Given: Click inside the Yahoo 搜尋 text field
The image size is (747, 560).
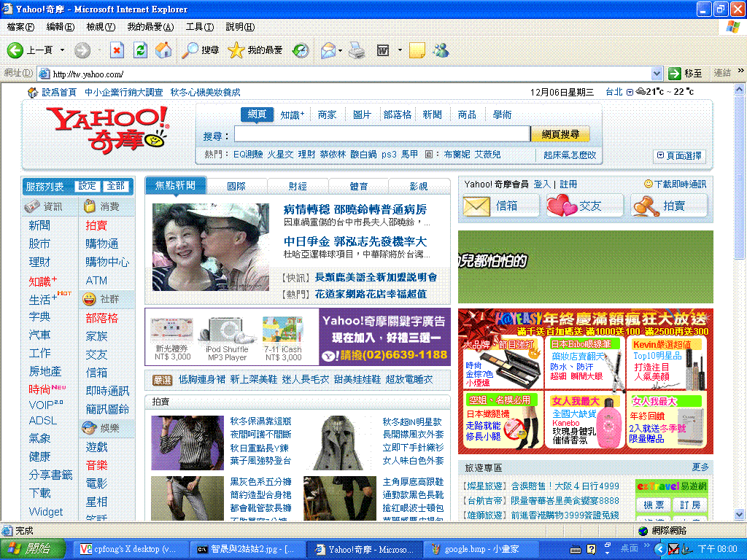Looking at the screenshot, I should [x=382, y=134].
